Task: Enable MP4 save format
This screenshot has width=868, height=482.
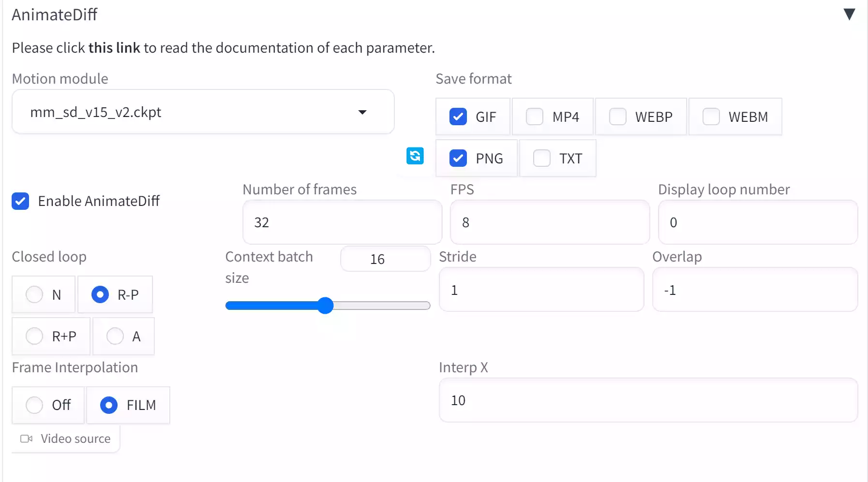Action: pos(535,117)
